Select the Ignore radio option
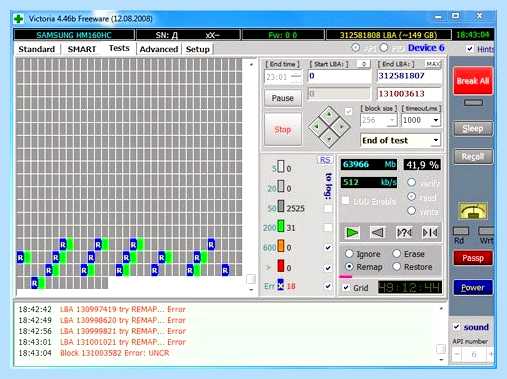Viewport: 507px width, 379px height. click(349, 254)
